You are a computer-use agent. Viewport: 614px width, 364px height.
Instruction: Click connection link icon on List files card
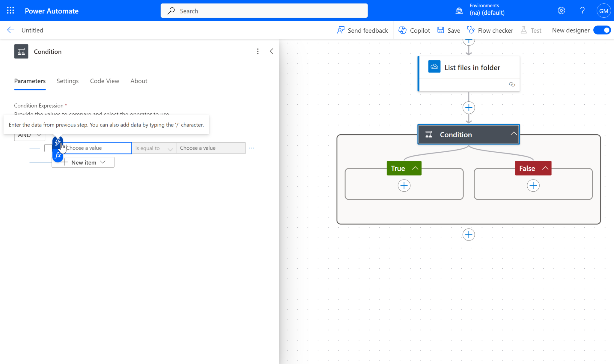click(512, 85)
